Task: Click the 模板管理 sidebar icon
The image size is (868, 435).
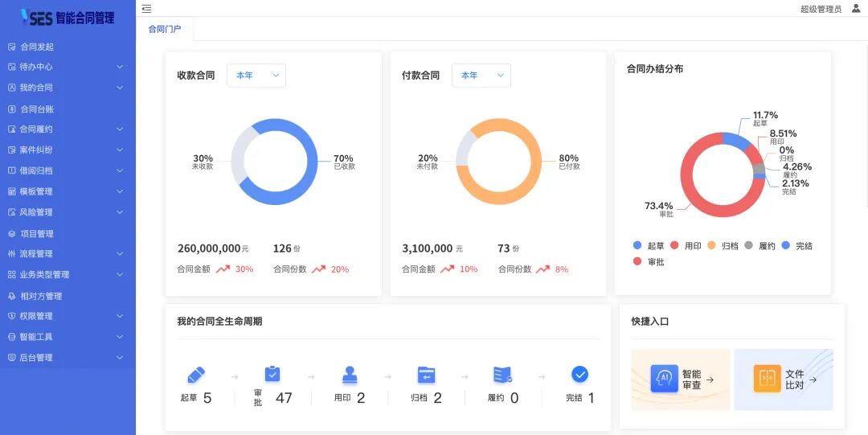Action: point(11,191)
